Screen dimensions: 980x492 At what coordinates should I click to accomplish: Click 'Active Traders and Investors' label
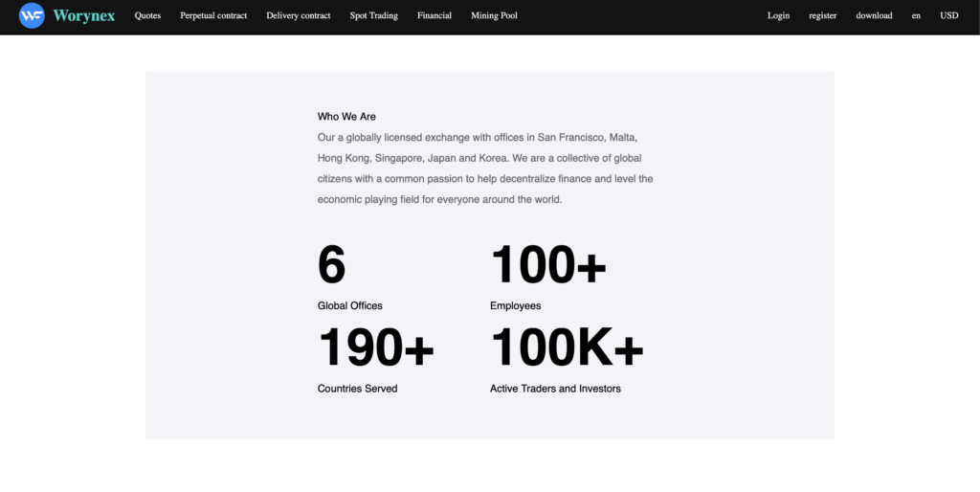coord(555,389)
